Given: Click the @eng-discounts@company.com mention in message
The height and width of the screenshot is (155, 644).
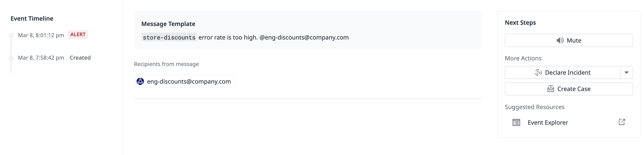Looking at the screenshot, I should pos(304,37).
